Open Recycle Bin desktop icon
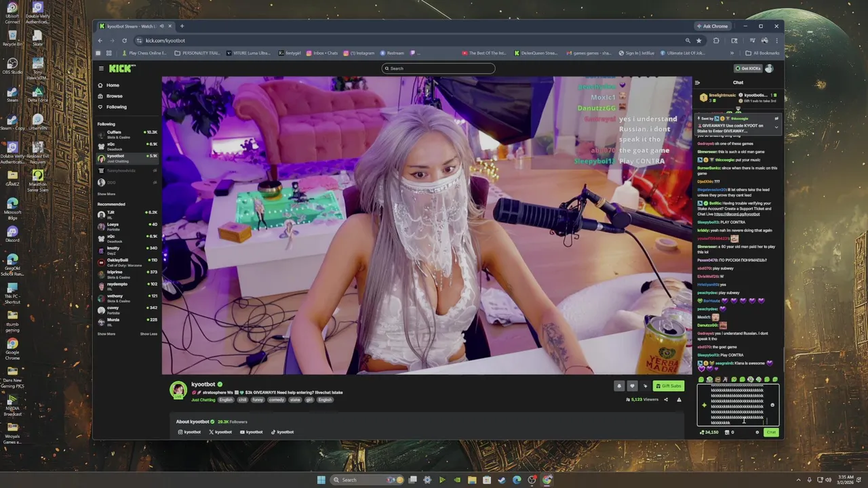Screen dimensions: 868x488 point(12,38)
